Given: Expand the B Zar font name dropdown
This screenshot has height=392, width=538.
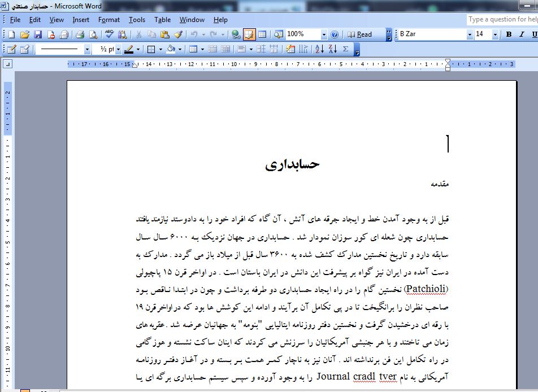Looking at the screenshot, I should pyautogui.click(x=470, y=34).
